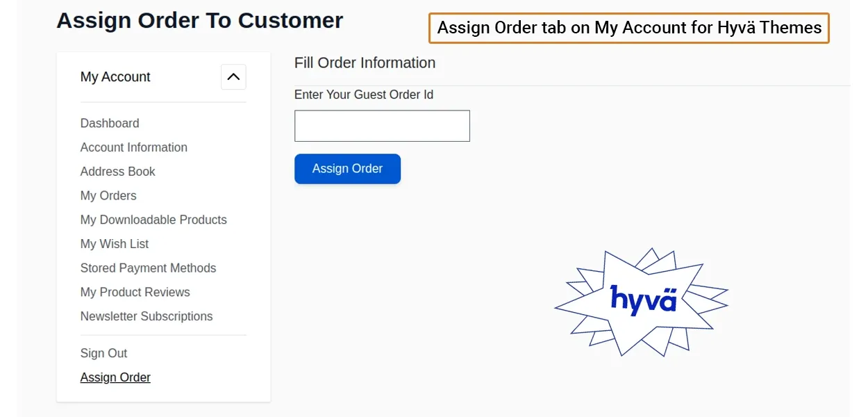This screenshot has width=868, height=417.
Task: Click the Fill Order Information heading
Action: click(365, 63)
